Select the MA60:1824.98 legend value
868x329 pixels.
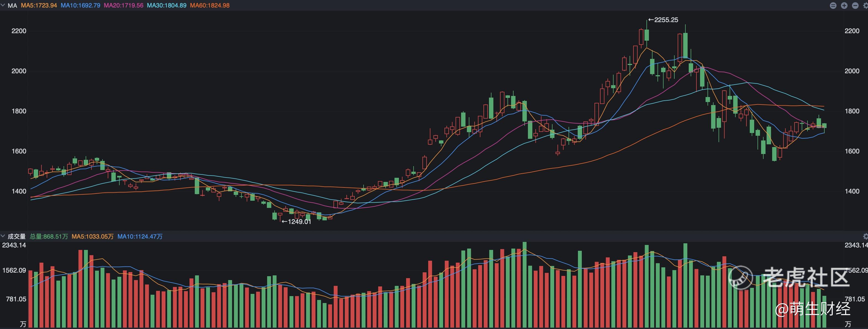coord(210,6)
